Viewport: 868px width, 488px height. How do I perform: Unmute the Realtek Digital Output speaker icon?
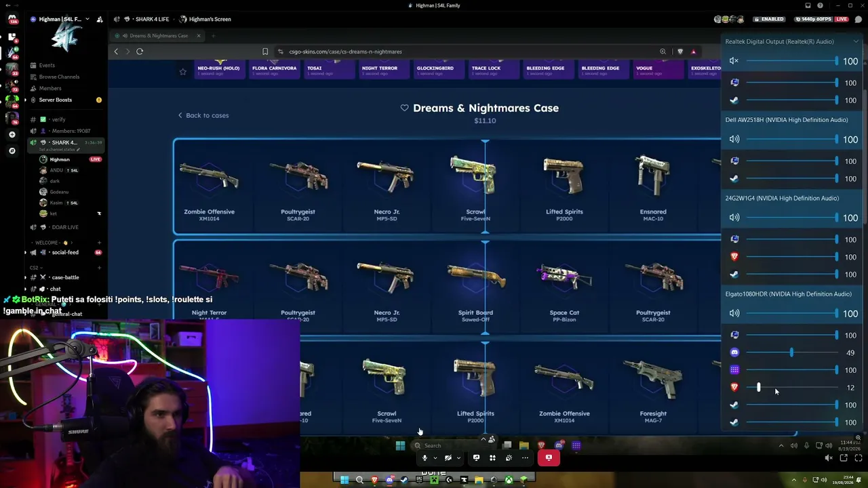tap(734, 61)
